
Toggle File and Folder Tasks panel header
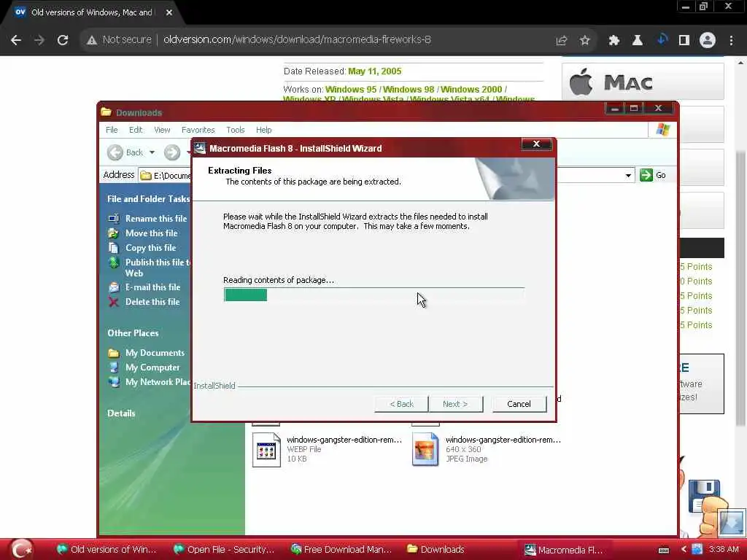click(x=148, y=199)
